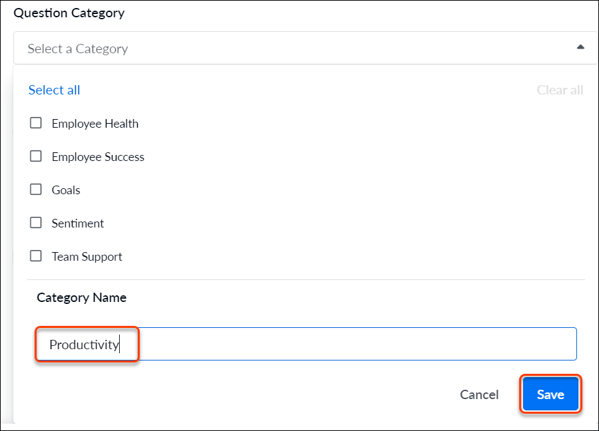Mark the Team Support checkbox

point(36,256)
